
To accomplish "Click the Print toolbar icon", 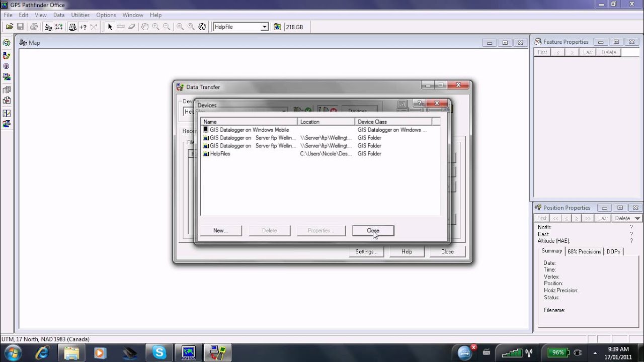I will tap(34, 27).
